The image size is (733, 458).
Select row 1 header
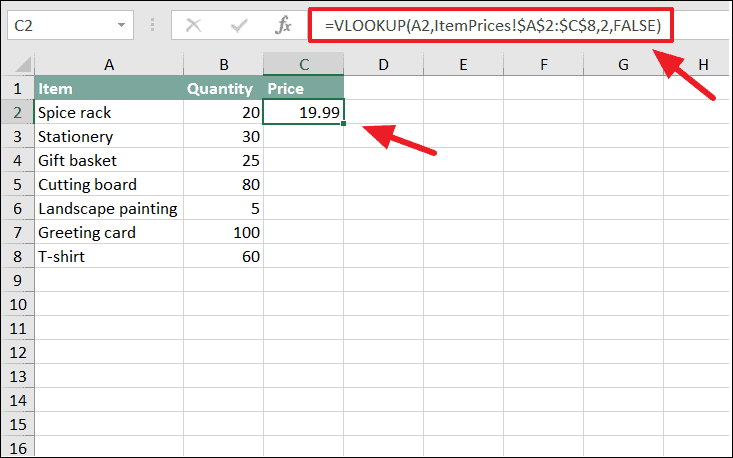[x=18, y=88]
